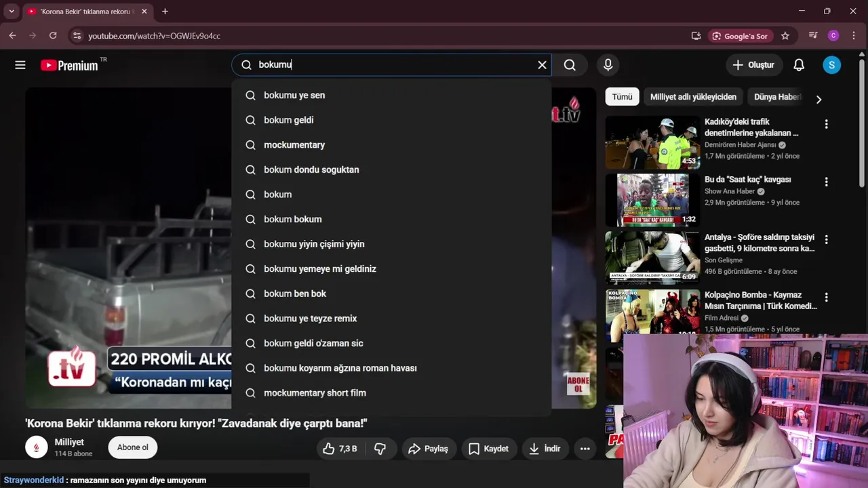Open the Milliyet channel name link
The width and height of the screenshot is (868, 488).
point(69,442)
